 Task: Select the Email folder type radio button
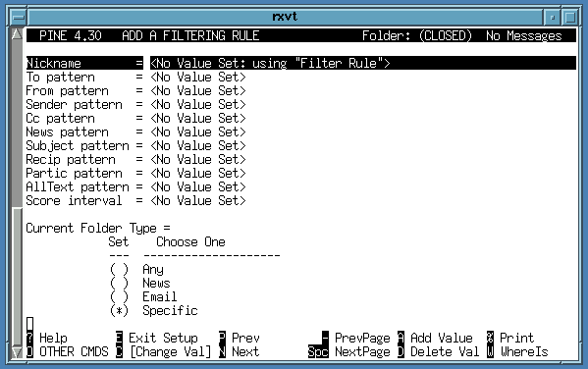point(119,297)
